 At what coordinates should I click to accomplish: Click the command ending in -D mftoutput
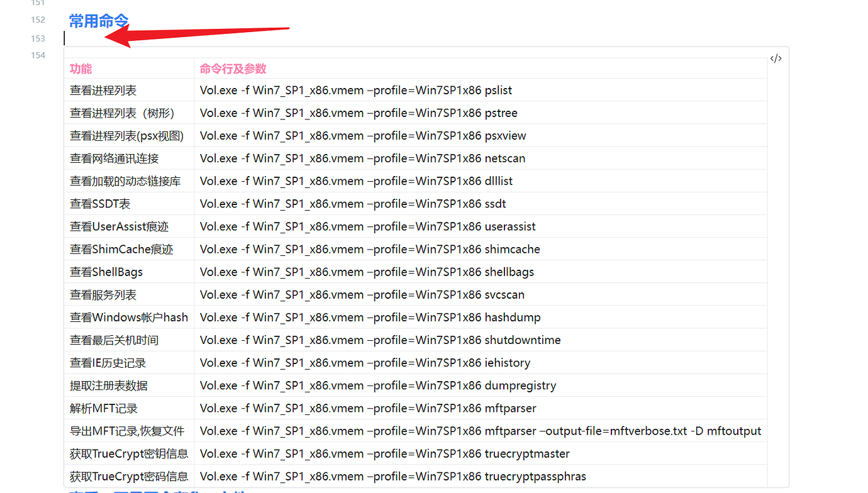[x=481, y=430]
